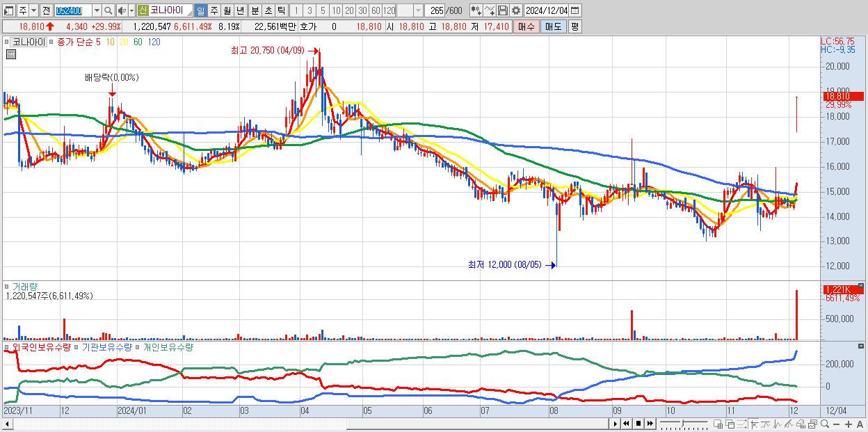Click the 2024/12/04 date field
868x432 pixels.
pyautogui.click(x=546, y=10)
